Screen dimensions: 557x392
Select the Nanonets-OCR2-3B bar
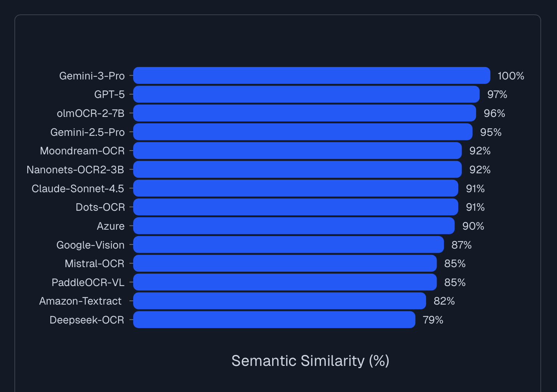pos(297,170)
